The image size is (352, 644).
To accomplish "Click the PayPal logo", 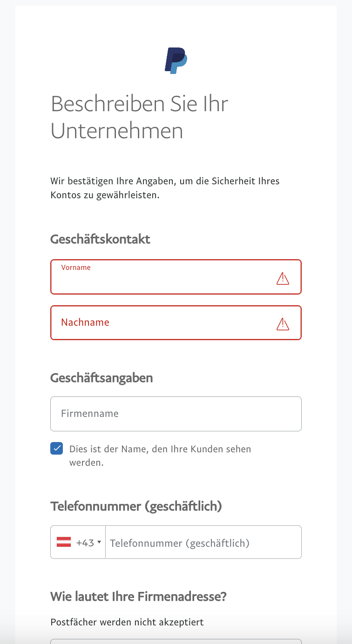I will point(176,60).
